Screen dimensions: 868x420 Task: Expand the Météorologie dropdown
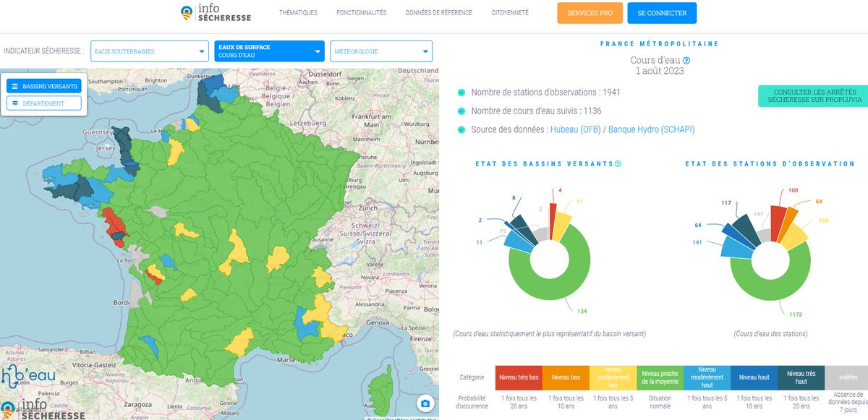click(x=381, y=51)
